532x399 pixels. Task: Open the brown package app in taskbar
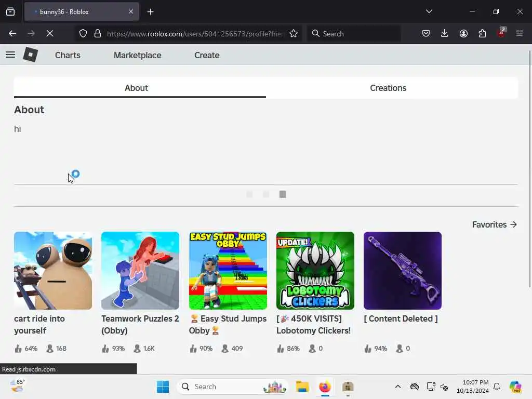pos(348,387)
